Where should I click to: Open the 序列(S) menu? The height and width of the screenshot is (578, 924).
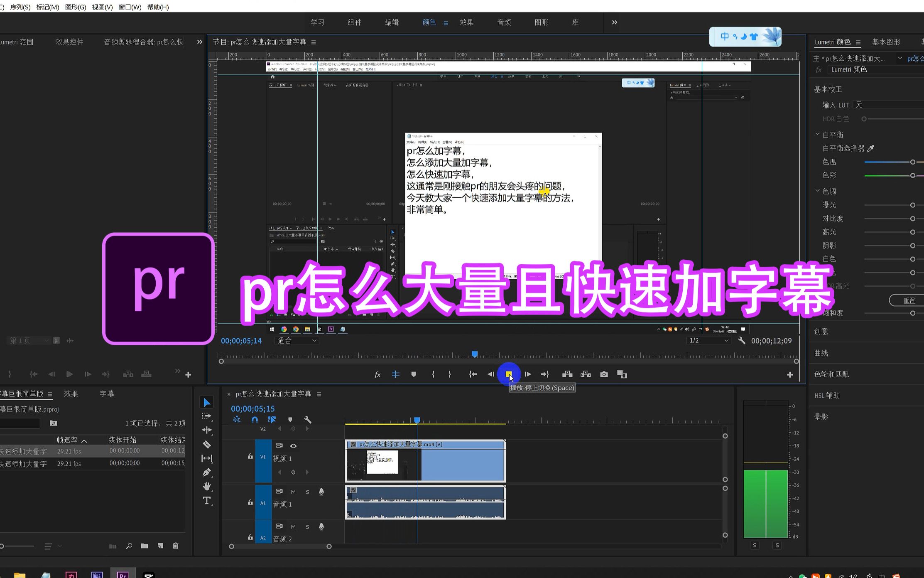[20, 7]
